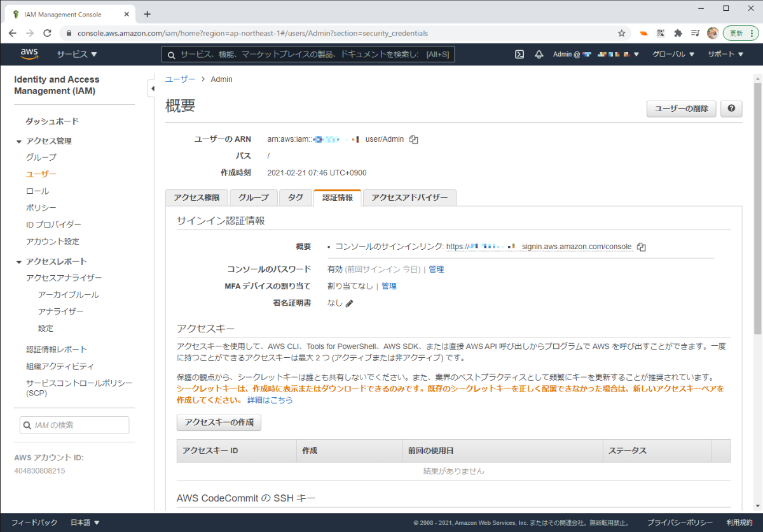This screenshot has width=763, height=532.
Task: Click the browser address bar URL
Action: (252, 33)
